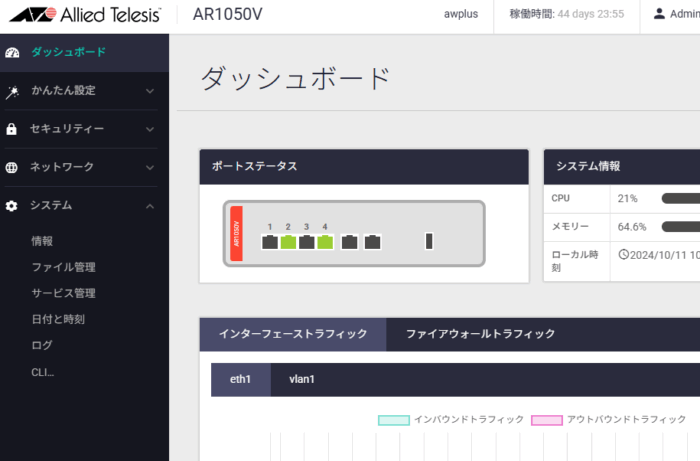Expand the ネットワーク menu chevron
Viewport: 700px width, 461px height.
click(150, 167)
